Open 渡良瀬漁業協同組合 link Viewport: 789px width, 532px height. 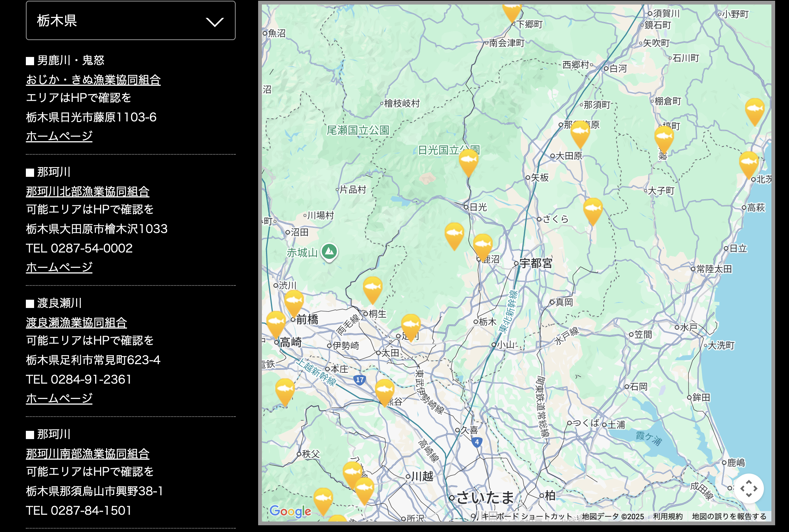[76, 323]
